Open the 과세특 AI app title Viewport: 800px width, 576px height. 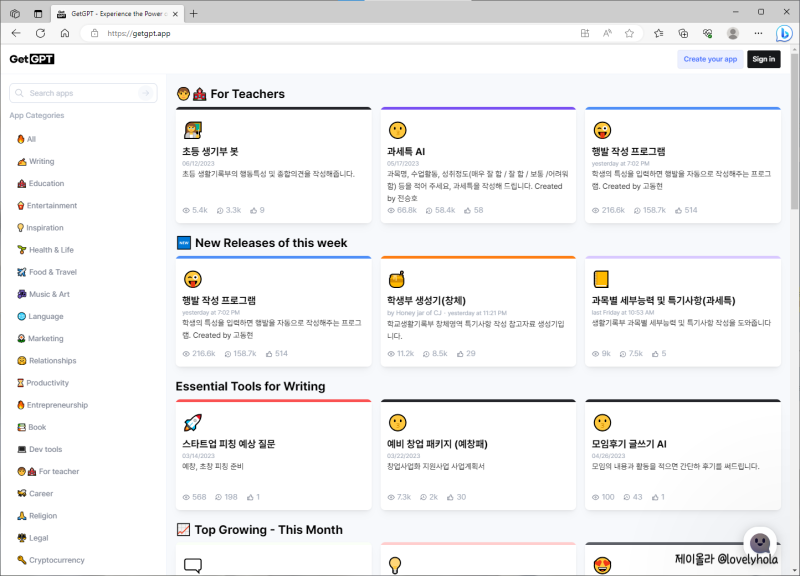click(x=406, y=152)
